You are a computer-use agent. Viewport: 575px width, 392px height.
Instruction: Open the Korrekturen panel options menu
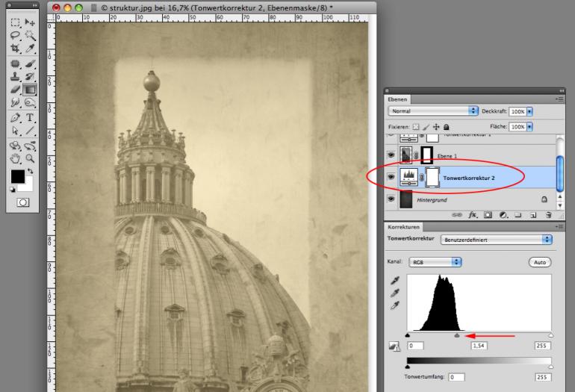click(x=559, y=227)
